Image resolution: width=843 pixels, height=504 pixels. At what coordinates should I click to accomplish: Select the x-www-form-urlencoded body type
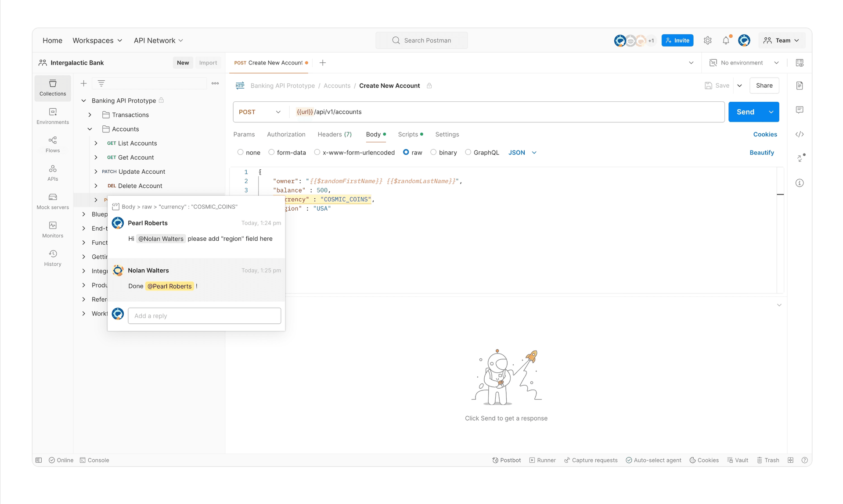[x=317, y=152]
